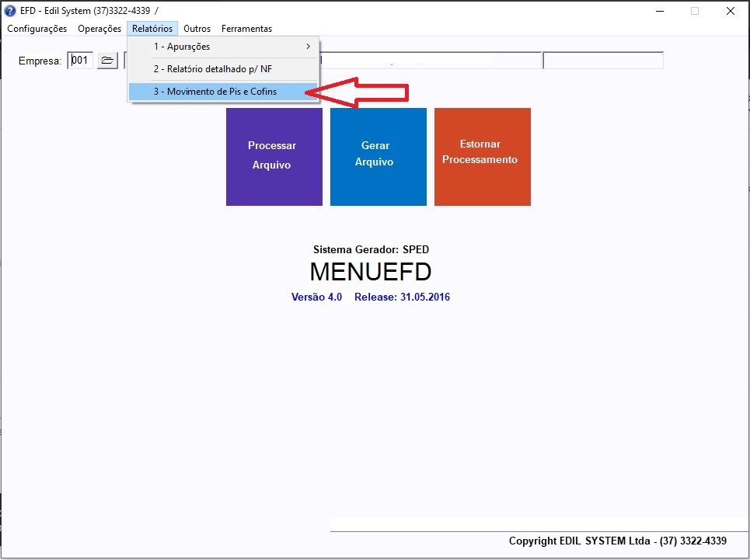Close the EFD window
Viewport: 750px width, 560px height.
731,11
